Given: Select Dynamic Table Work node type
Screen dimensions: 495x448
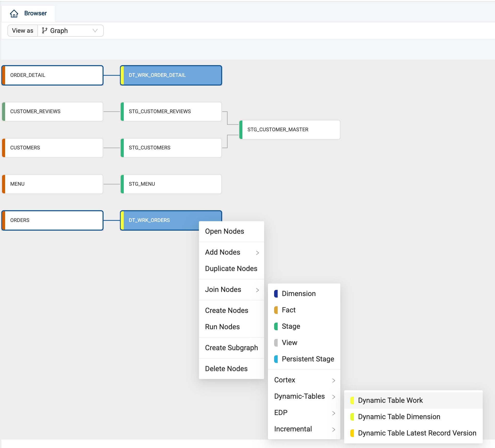Looking at the screenshot, I should 390,400.
